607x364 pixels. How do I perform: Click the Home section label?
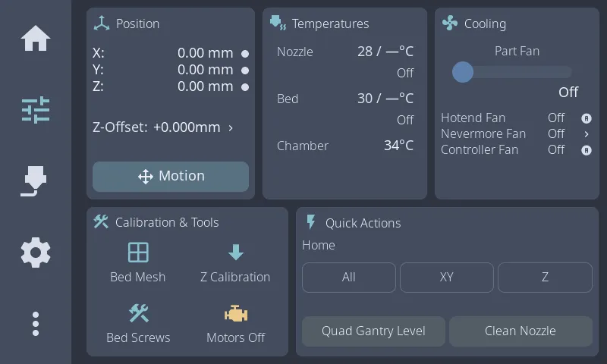point(319,245)
